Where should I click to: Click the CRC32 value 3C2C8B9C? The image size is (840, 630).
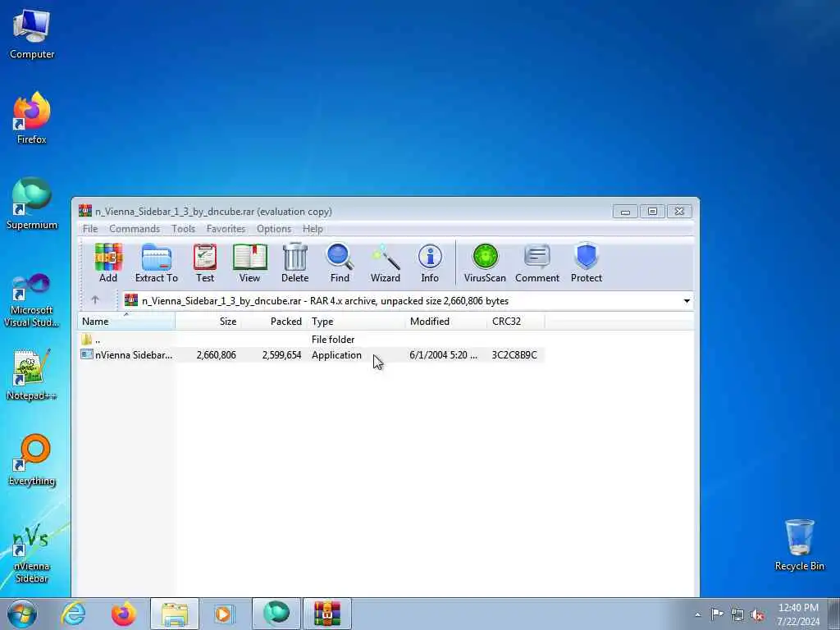coord(514,354)
